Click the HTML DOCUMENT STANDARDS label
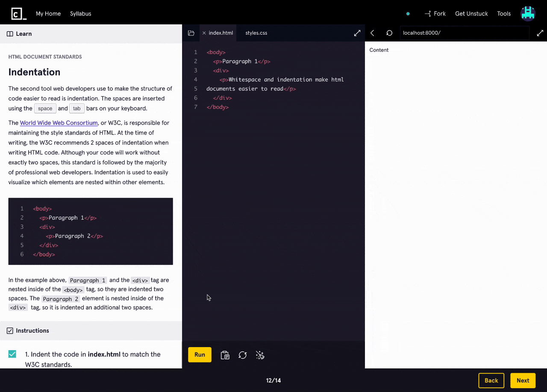 45,57
